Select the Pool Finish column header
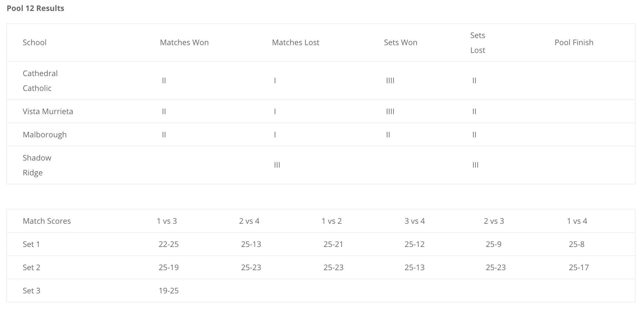 574,43
